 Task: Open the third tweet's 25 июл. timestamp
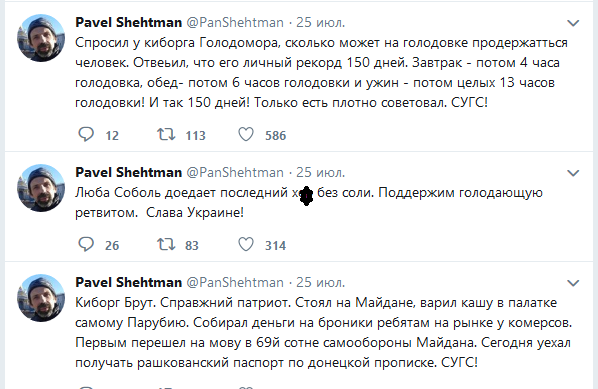click(320, 282)
